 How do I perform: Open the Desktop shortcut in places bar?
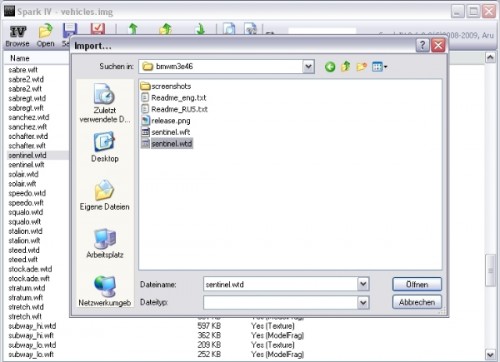pos(105,147)
